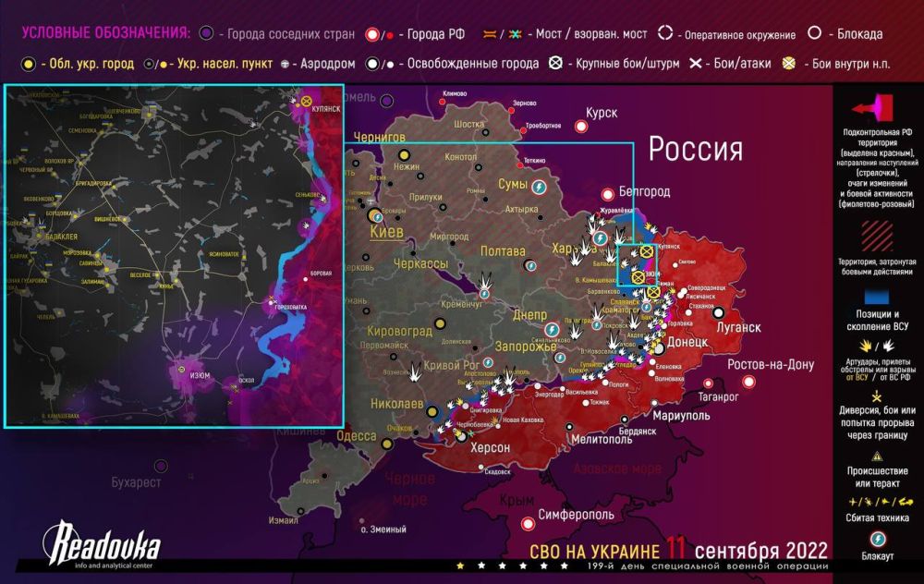The image size is (924, 584).
Task: Click the blackout icon beside Dnepr
Action: click(553, 330)
